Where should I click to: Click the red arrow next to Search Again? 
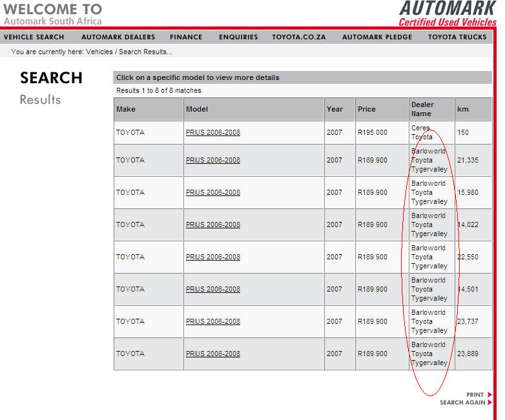point(490,403)
